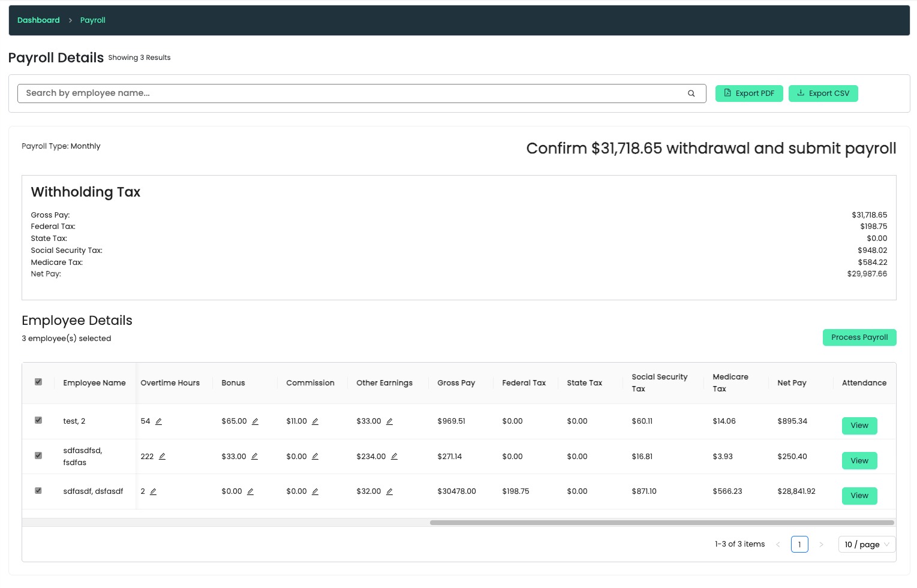
Task: Edit overtime hours for employee test, 2
Action: point(158,421)
